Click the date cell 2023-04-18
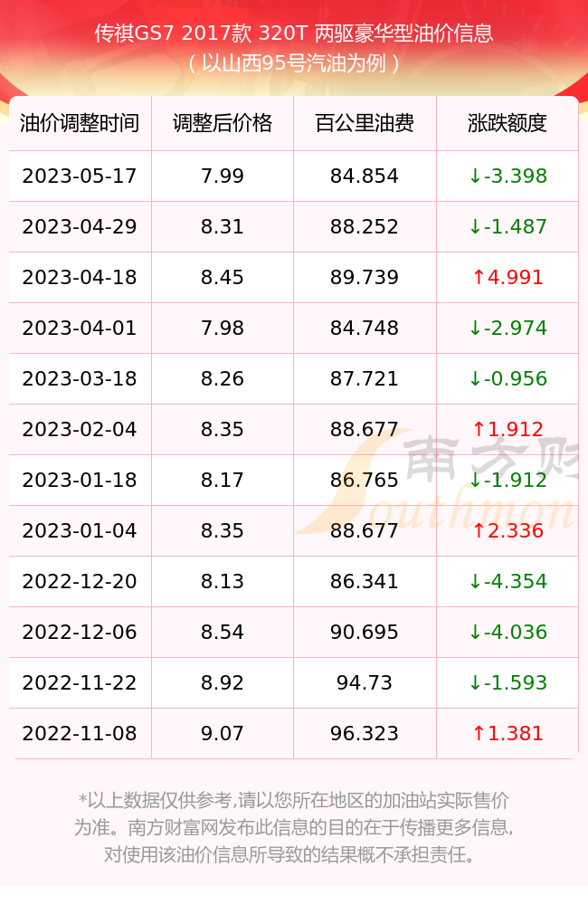This screenshot has width=588, height=905. pyautogui.click(x=80, y=277)
